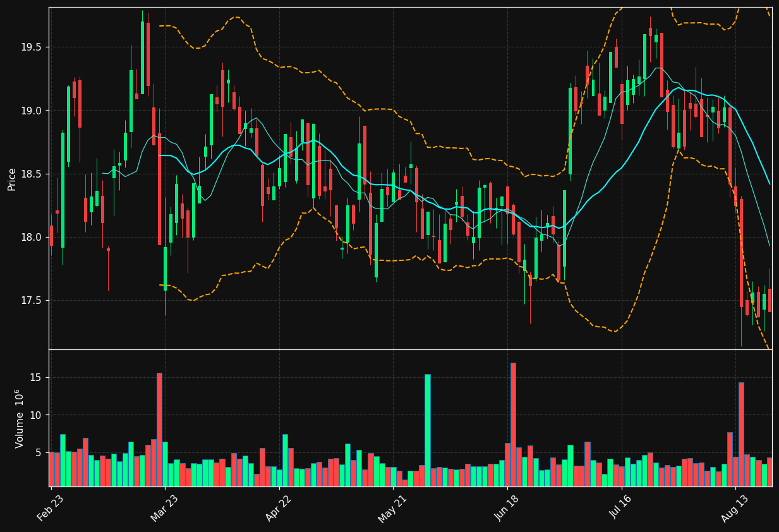The image size is (779, 532).
Task: Click the volume tick label 5
Action: pyautogui.click(x=40, y=453)
